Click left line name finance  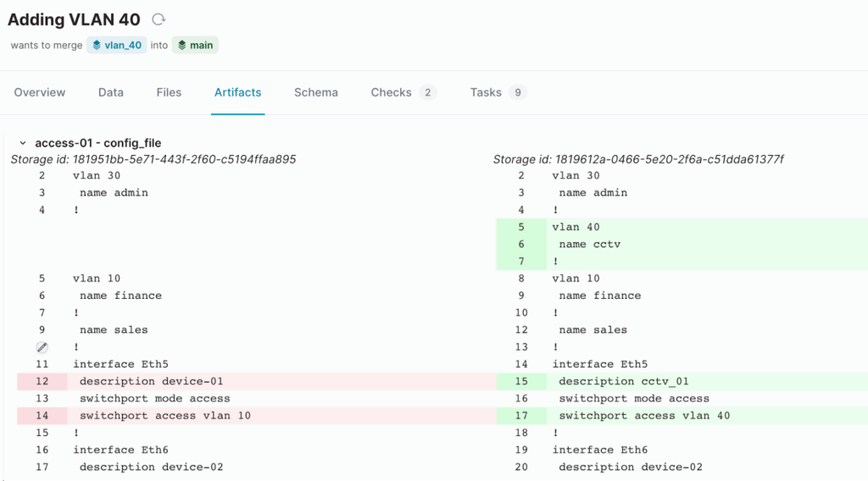pos(120,296)
